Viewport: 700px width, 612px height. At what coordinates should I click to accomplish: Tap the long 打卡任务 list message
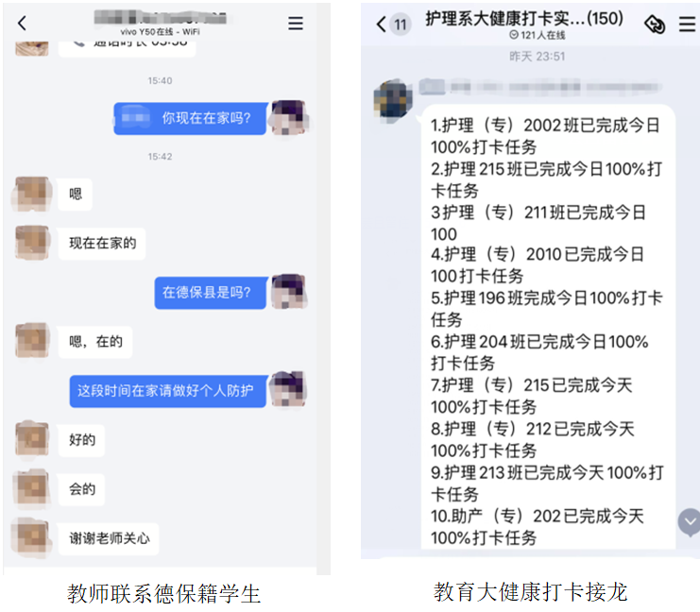548,328
